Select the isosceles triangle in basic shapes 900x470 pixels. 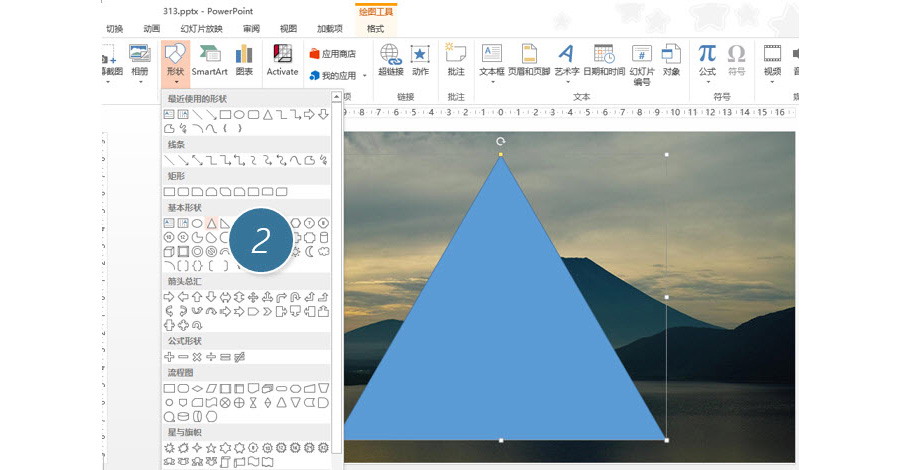click(211, 223)
